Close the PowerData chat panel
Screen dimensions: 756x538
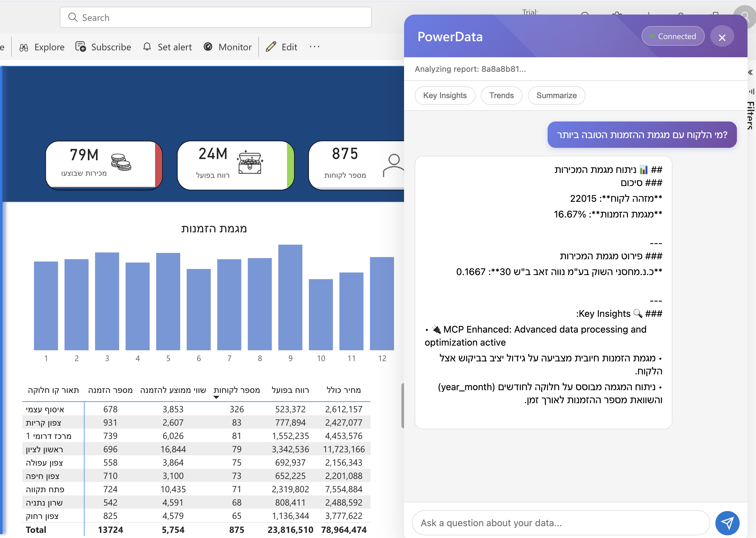tap(722, 37)
